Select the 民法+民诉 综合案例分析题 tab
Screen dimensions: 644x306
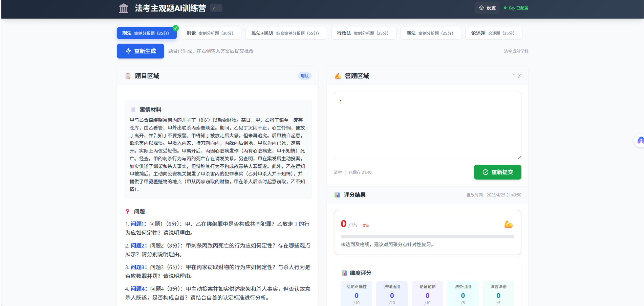(286, 33)
